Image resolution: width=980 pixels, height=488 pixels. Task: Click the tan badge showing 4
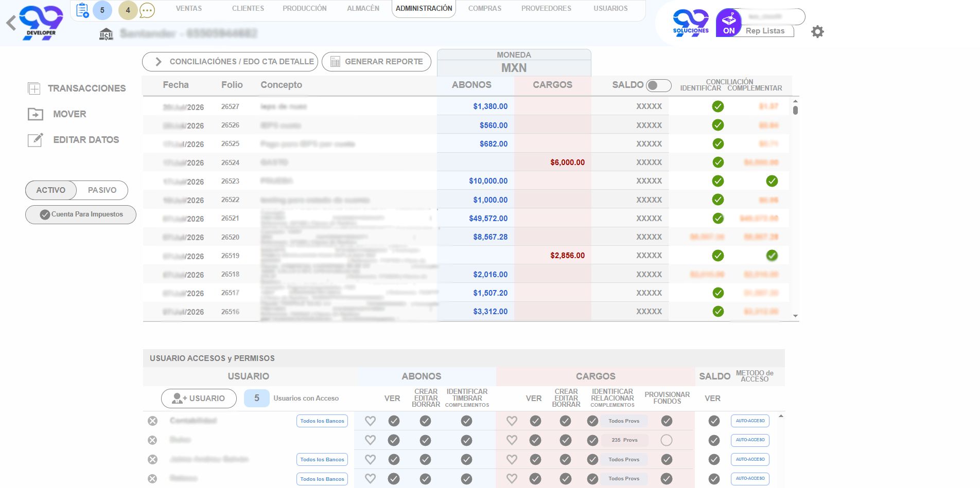128,10
